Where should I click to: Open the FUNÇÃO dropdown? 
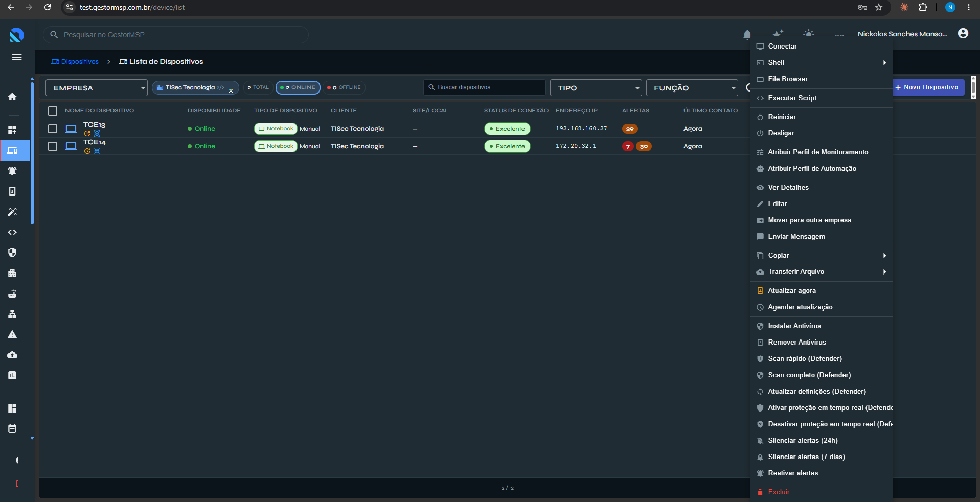(692, 88)
